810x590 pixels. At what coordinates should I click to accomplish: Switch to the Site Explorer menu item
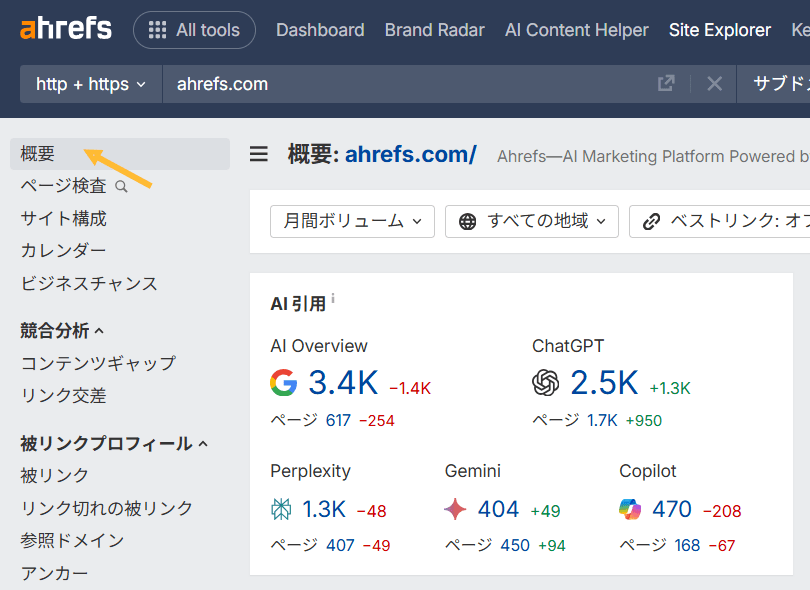[719, 30]
